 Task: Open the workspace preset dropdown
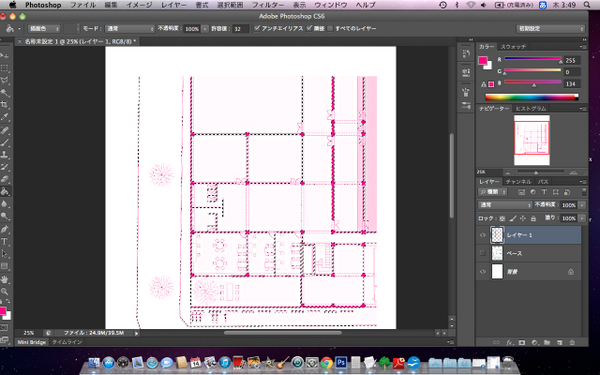[551, 29]
